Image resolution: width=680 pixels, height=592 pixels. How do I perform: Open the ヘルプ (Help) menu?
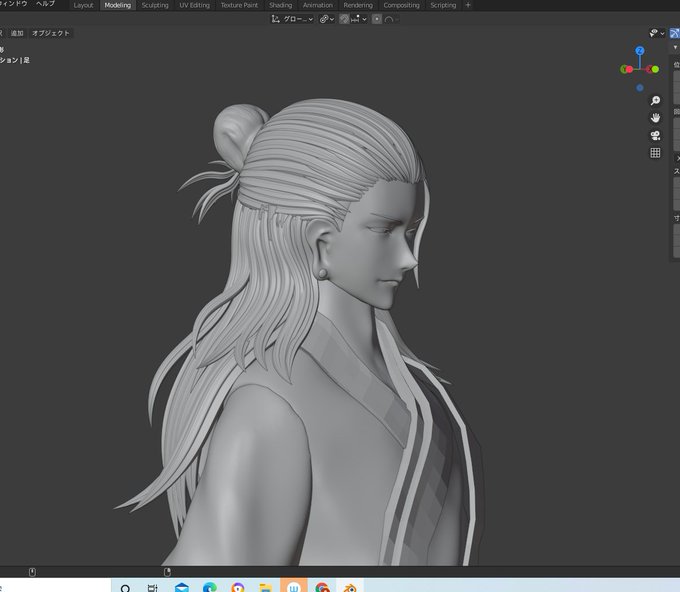coord(46,3)
